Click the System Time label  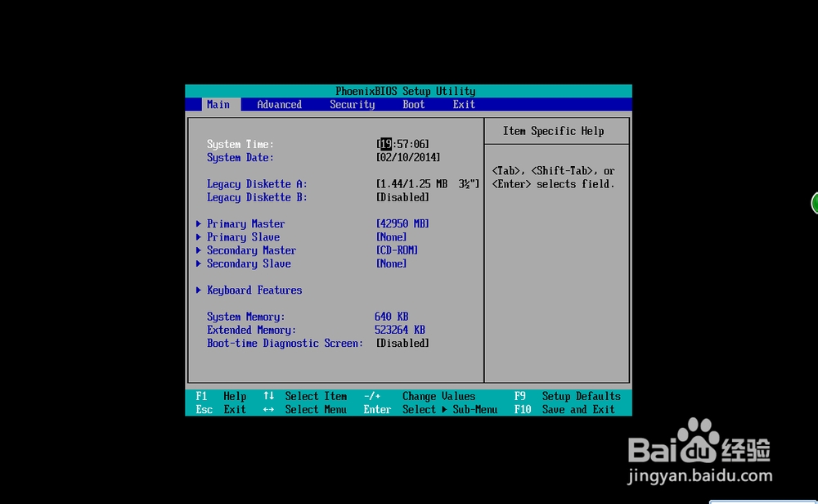tap(240, 144)
